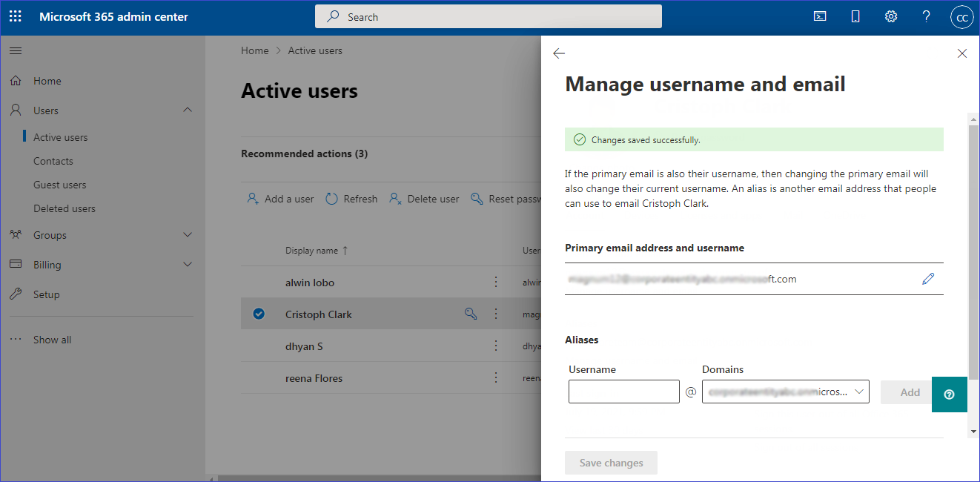980x482 pixels.
Task: Toggle the hamburger navigation menu
Action: pyautogui.click(x=16, y=50)
